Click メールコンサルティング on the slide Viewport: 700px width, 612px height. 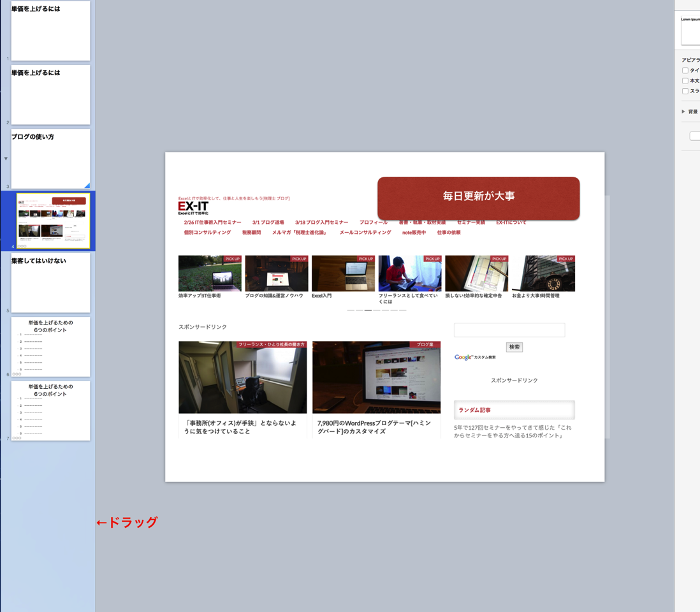365,233
